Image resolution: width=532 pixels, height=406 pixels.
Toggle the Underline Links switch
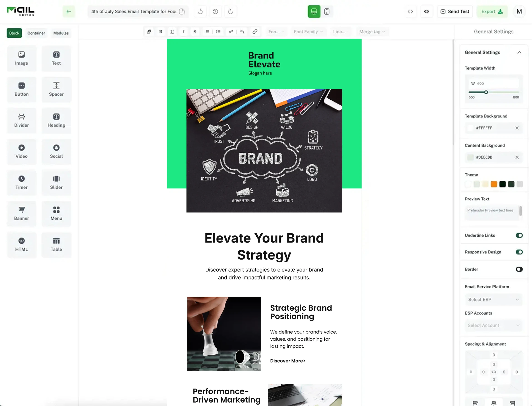(519, 235)
